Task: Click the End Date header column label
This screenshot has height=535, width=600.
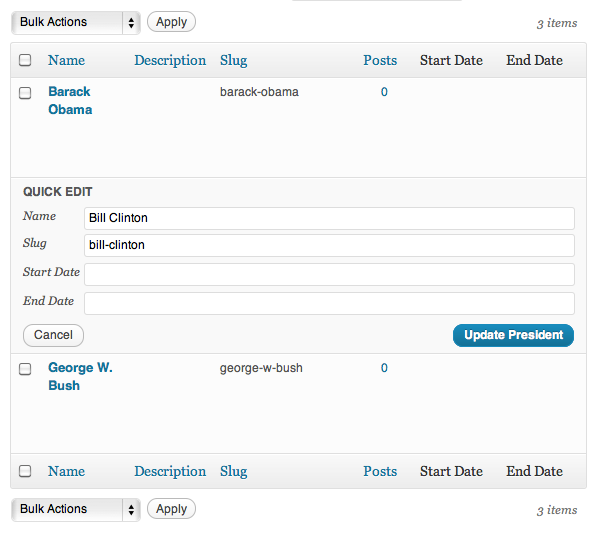Action: click(x=535, y=60)
